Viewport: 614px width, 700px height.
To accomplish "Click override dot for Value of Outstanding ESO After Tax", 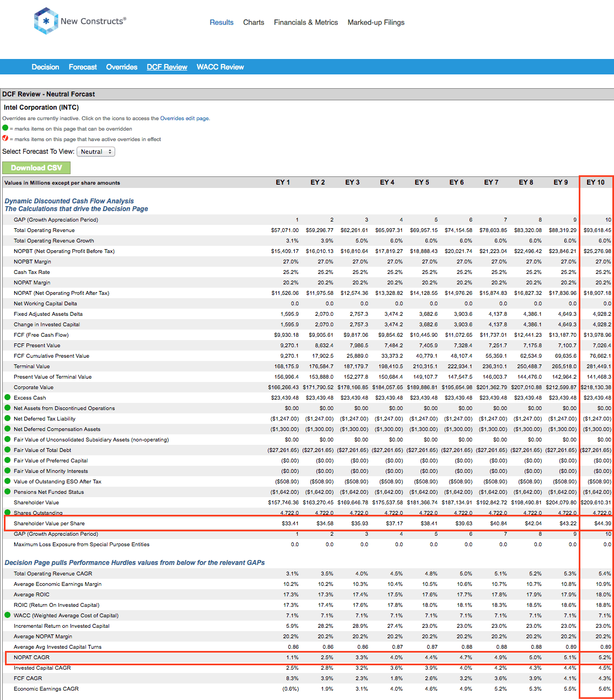I will pyautogui.click(x=8, y=481).
